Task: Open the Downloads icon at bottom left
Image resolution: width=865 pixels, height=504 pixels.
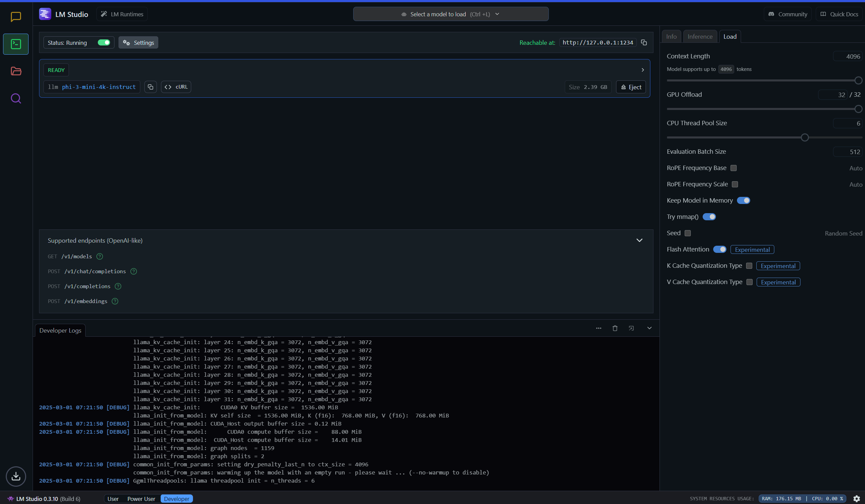Action: pos(16,476)
